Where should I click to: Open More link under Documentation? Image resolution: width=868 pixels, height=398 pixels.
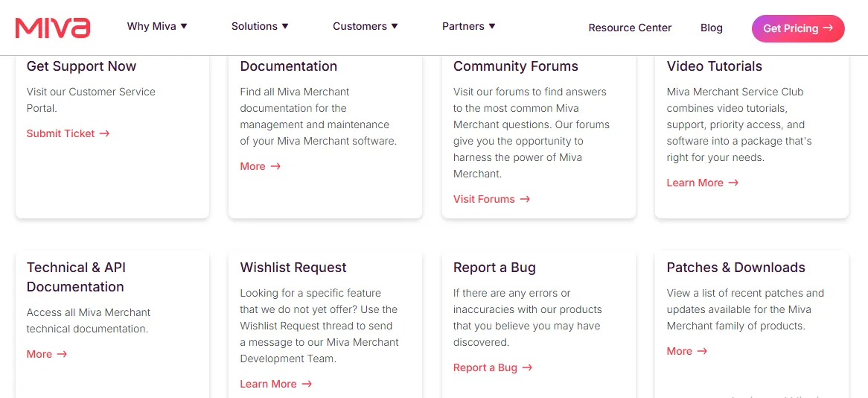261,166
